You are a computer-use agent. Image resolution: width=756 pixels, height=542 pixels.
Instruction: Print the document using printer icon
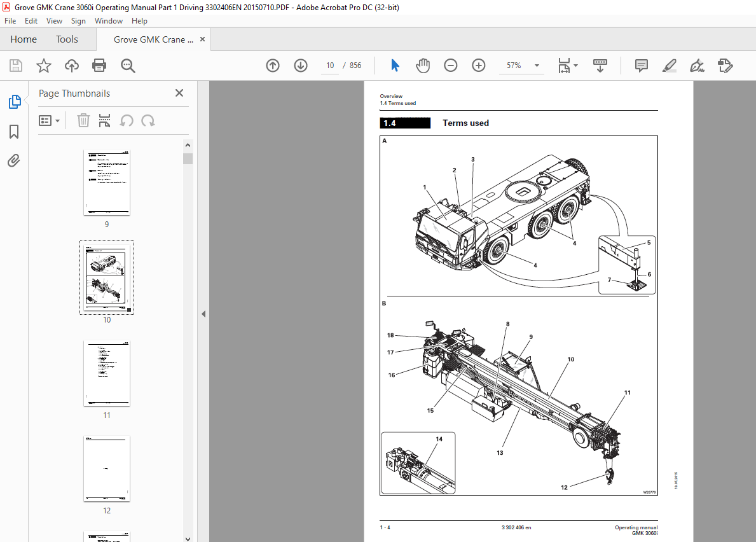tap(99, 66)
